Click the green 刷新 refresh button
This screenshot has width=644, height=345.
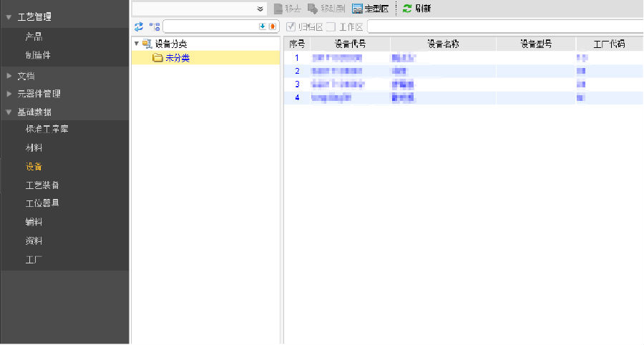pos(416,9)
